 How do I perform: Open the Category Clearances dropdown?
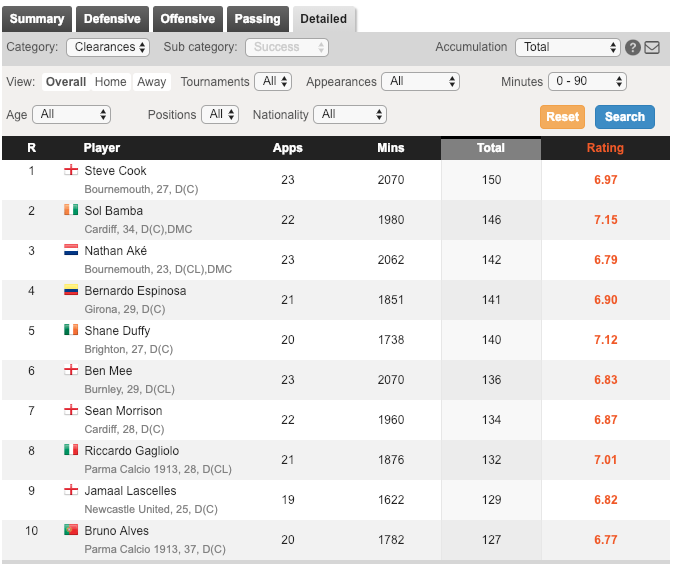pos(109,47)
